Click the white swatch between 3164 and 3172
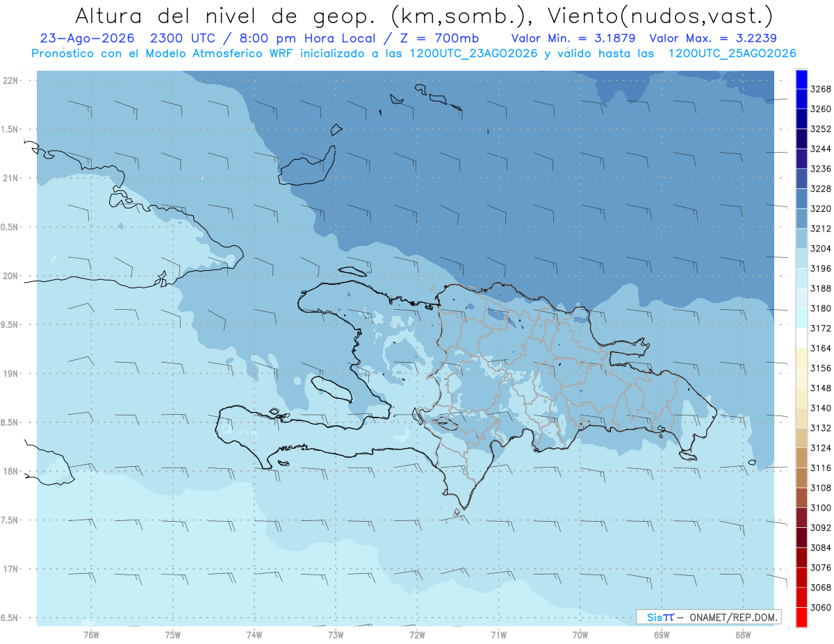This screenshot has width=834, height=644. [x=801, y=338]
